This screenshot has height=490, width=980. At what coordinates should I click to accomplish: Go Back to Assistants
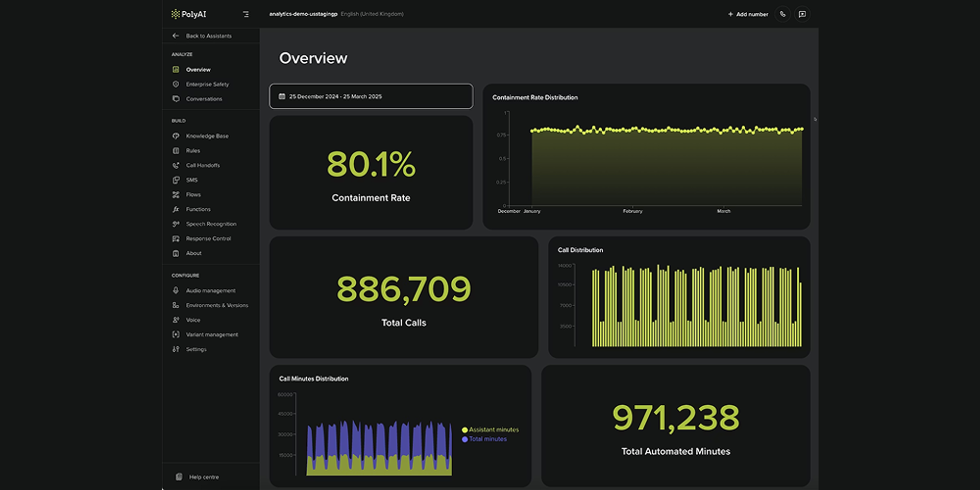(x=209, y=36)
